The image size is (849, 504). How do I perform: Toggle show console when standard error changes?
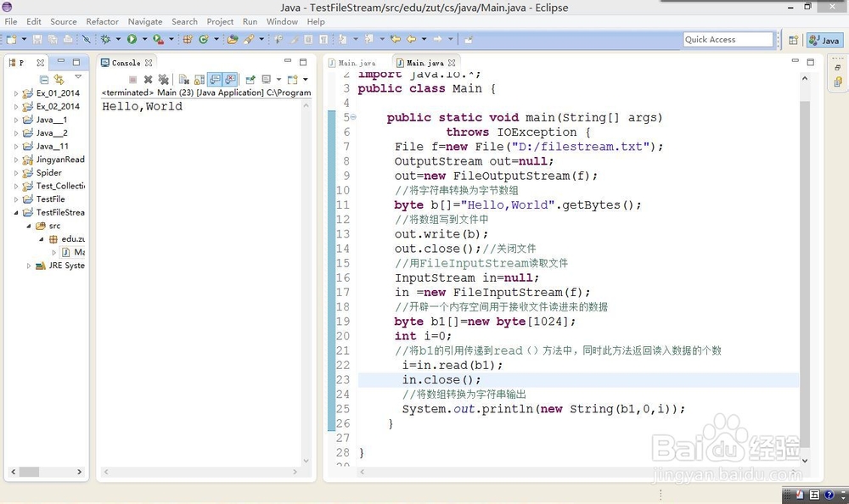(230, 80)
